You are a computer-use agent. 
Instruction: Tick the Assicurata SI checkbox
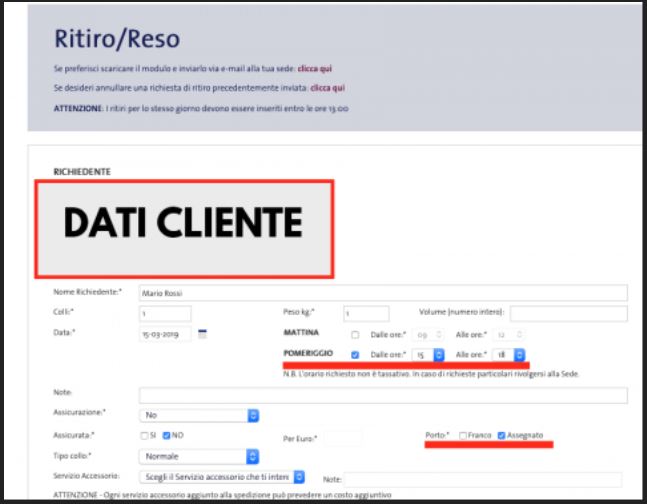(143, 437)
